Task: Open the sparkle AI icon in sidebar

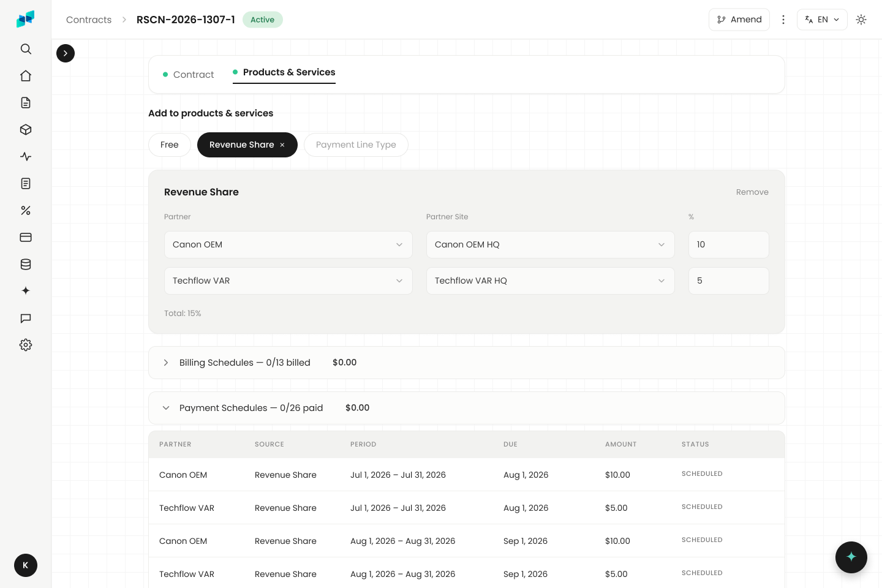Action: 26,291
